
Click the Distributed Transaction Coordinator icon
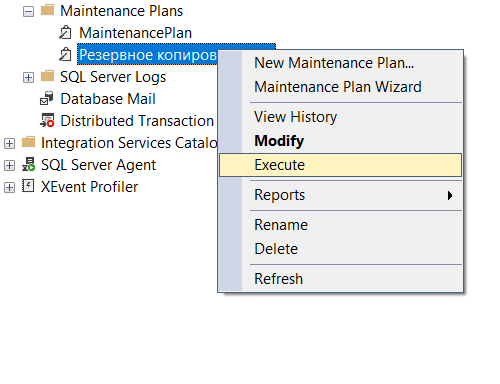[47, 120]
